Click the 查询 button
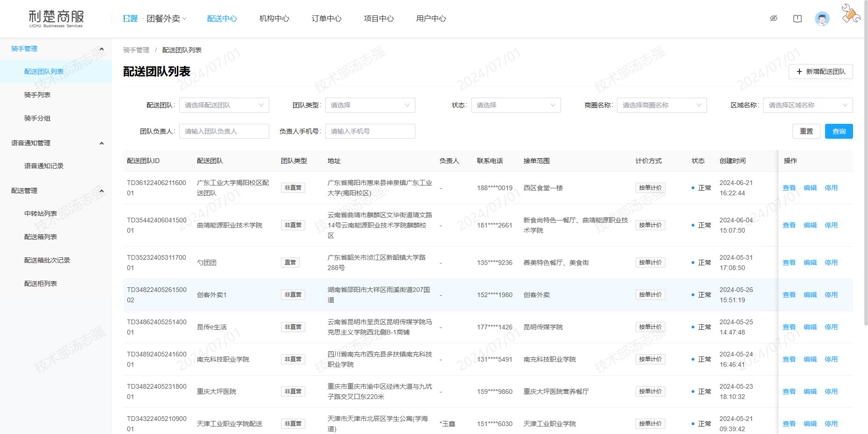The image size is (868, 434). 839,131
